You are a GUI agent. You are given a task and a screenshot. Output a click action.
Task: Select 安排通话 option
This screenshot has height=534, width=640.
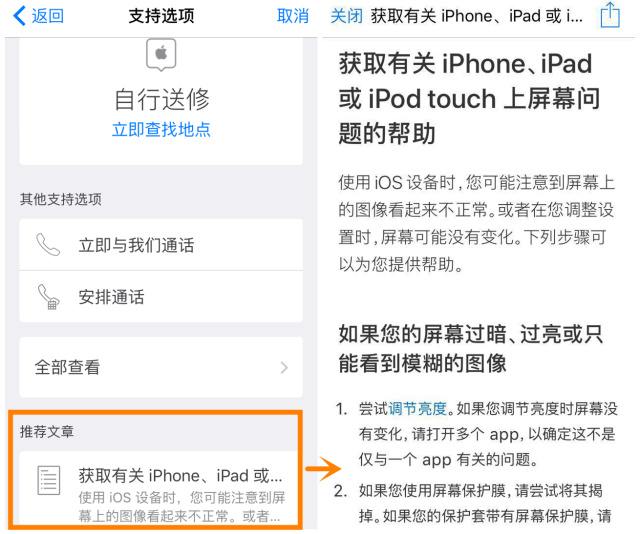[161, 297]
